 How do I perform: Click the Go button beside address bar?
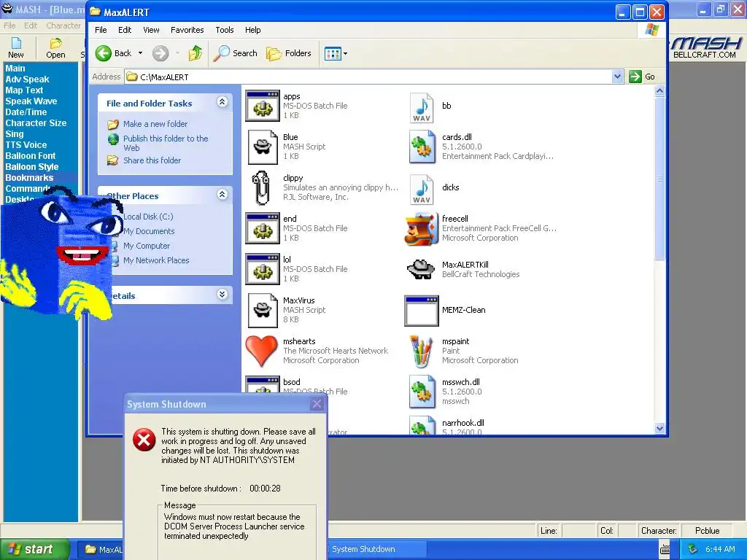(642, 77)
